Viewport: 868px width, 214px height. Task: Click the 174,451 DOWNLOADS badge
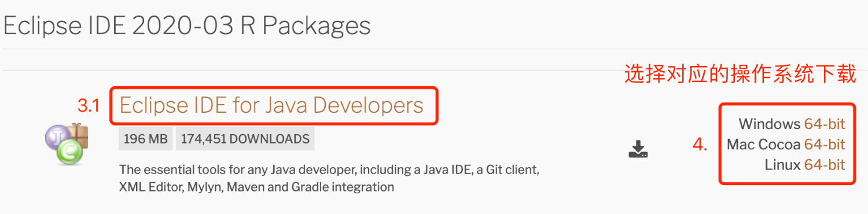[245, 139]
